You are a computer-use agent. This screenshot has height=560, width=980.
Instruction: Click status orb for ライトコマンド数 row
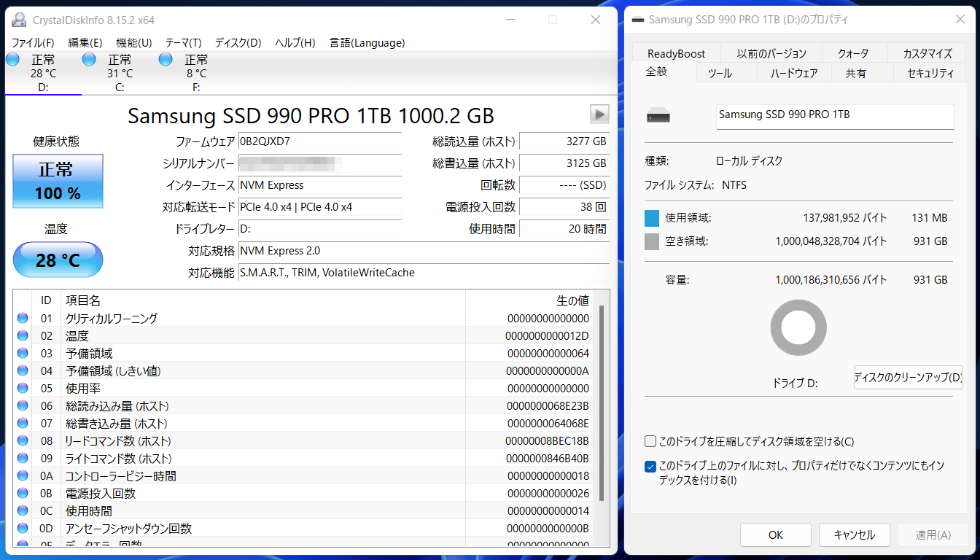click(x=23, y=458)
